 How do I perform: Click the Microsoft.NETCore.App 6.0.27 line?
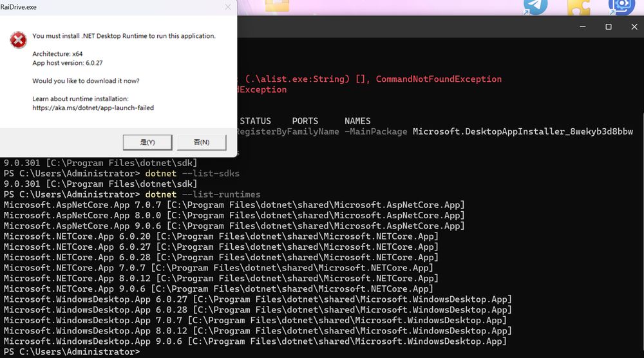[x=221, y=247]
